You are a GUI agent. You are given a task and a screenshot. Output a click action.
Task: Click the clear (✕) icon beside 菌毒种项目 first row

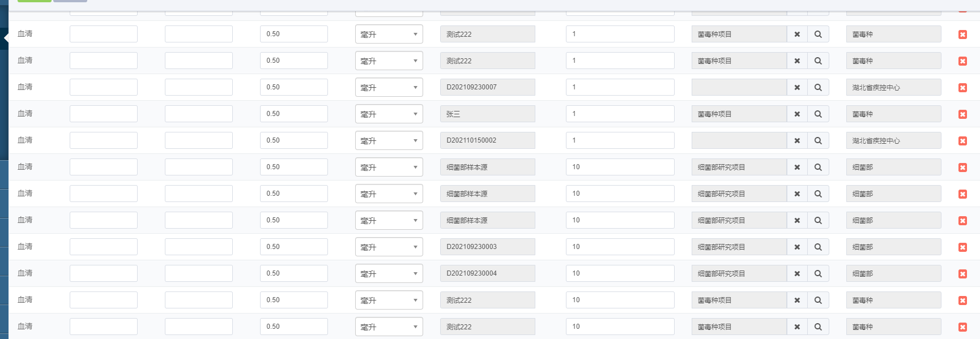coord(797,34)
